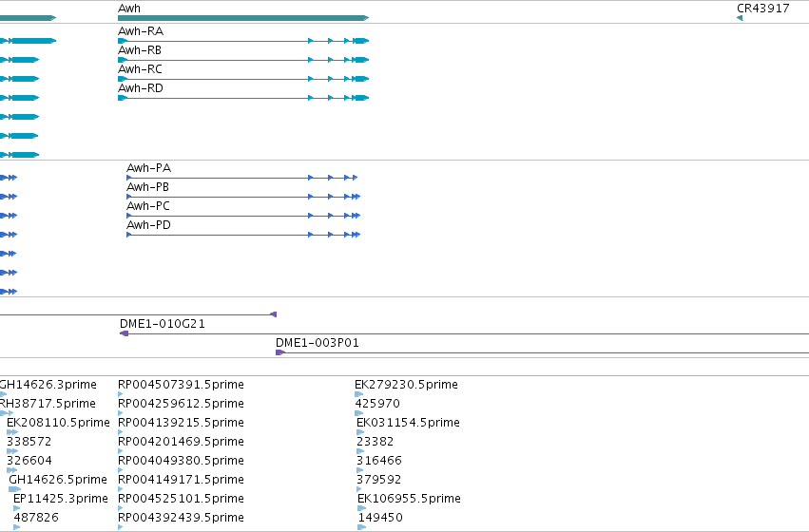The height and width of the screenshot is (532, 809).
Task: Click the 487826 feature label
Action: tap(36, 518)
